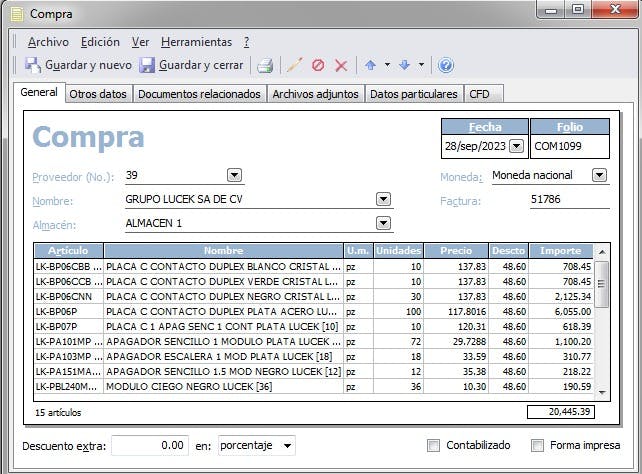Click the U.m. column header
Viewport: 642px width, 474px height.
point(358,251)
